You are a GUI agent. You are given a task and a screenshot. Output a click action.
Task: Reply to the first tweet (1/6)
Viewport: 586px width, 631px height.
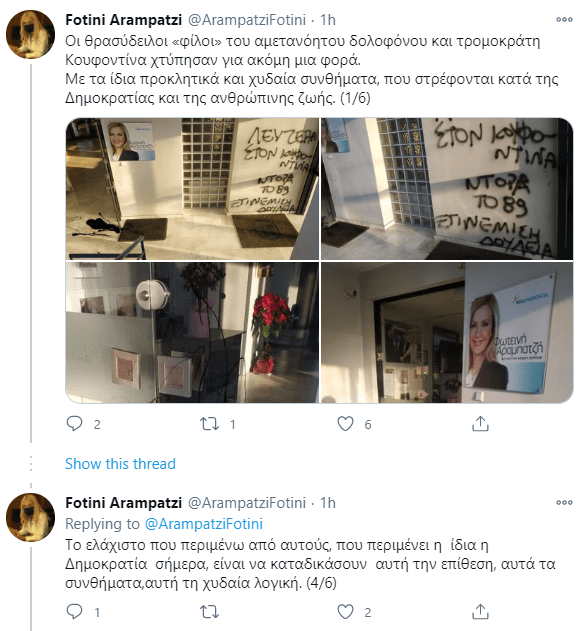coord(74,424)
